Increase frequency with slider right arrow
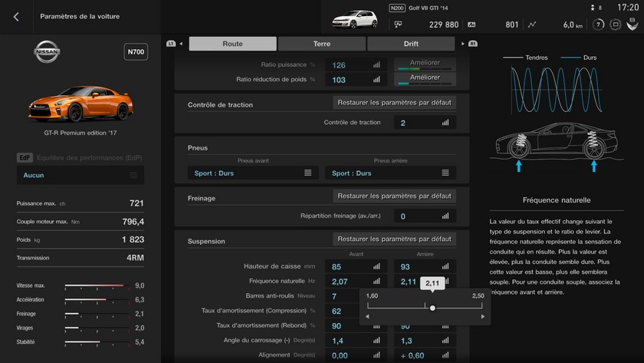The height and width of the screenshot is (363, 644). pos(482,316)
